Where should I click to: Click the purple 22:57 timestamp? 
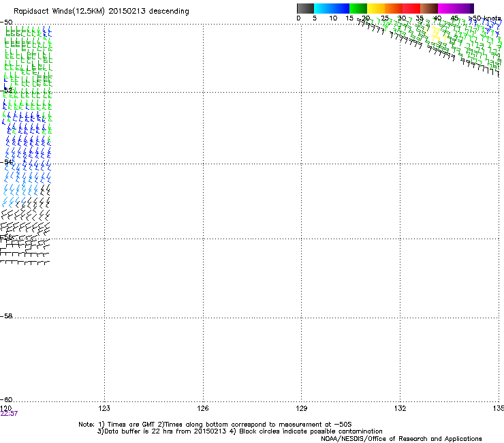9,414
